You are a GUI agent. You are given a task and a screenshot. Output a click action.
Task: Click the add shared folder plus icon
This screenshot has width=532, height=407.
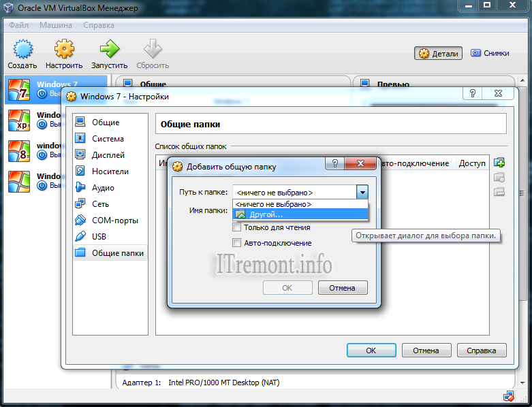(499, 163)
